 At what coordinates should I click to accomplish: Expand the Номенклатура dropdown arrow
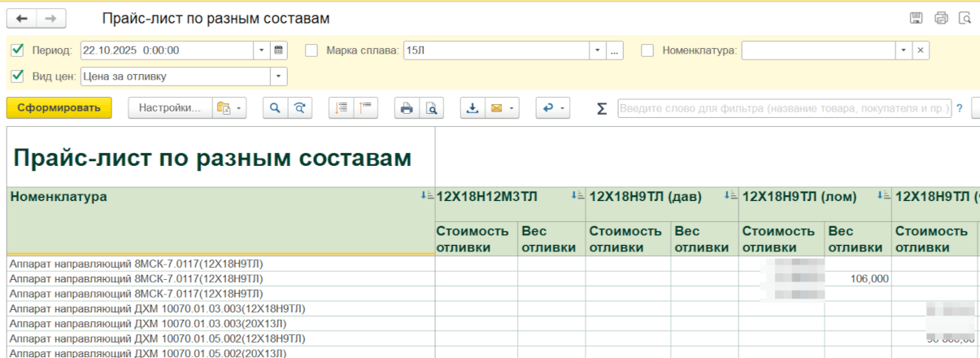click(904, 50)
